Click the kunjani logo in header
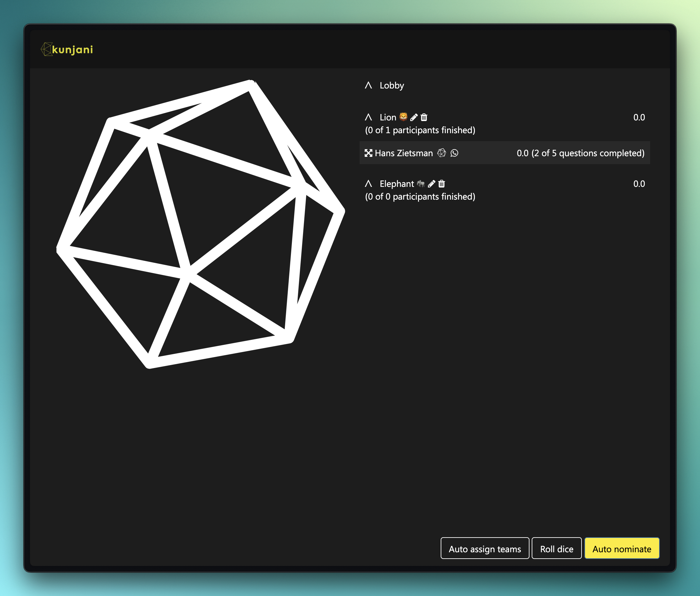The height and width of the screenshot is (596, 700). [x=67, y=49]
